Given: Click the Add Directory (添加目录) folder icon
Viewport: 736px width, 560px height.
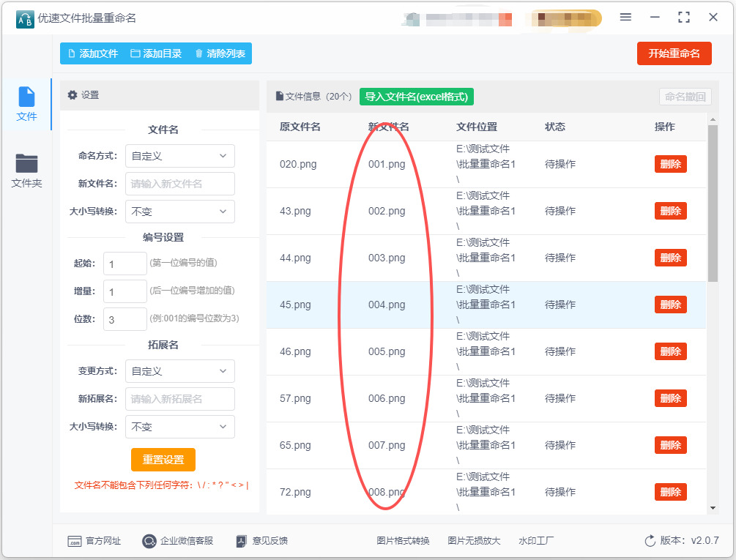Looking at the screenshot, I should (x=135, y=53).
